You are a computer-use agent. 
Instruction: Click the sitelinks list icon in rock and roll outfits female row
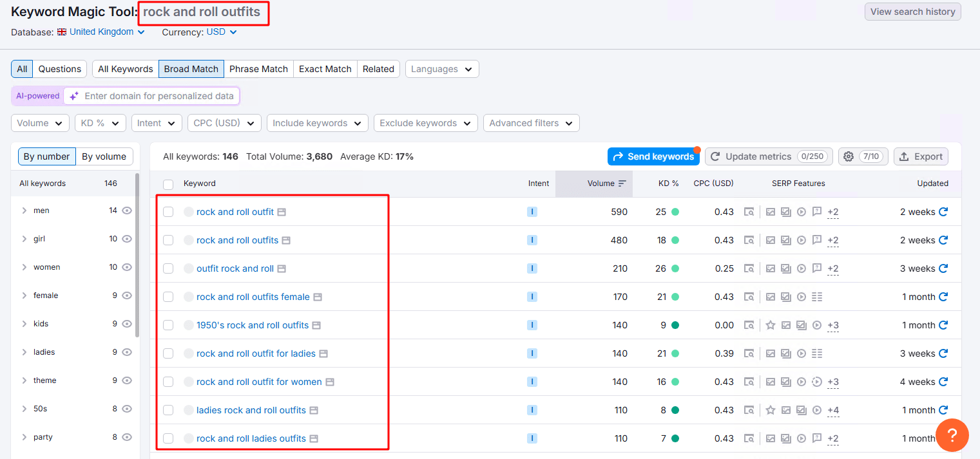(x=818, y=297)
